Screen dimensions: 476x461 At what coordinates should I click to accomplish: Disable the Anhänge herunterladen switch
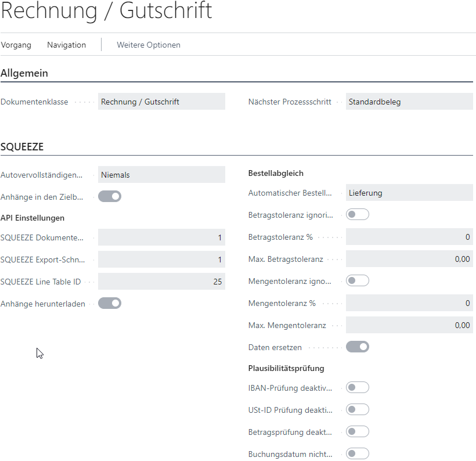110,303
